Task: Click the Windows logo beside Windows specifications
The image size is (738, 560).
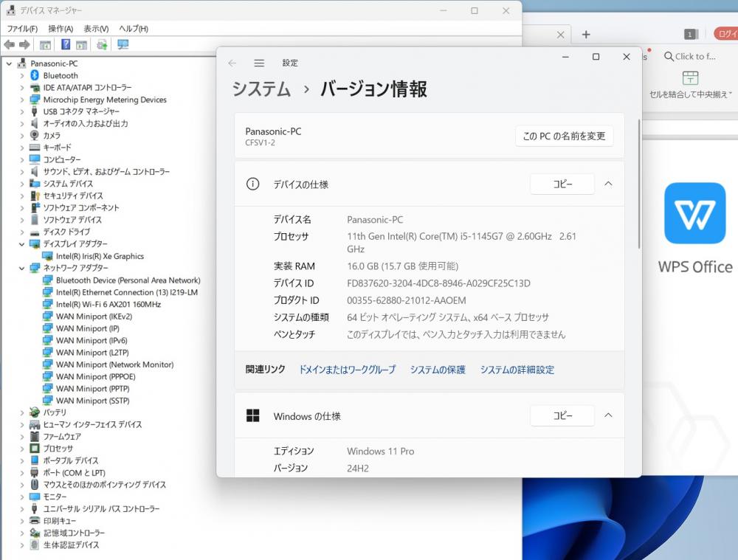Action: coord(252,415)
